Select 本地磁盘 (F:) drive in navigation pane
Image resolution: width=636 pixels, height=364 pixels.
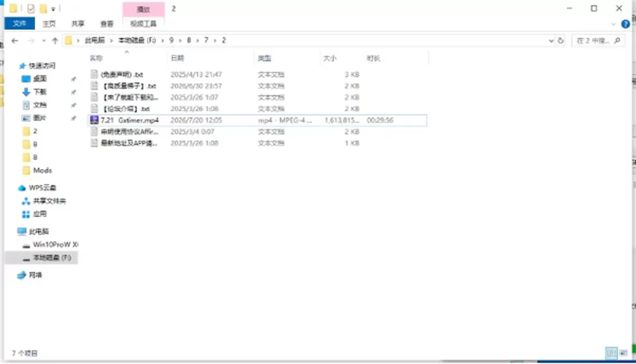(x=41, y=257)
